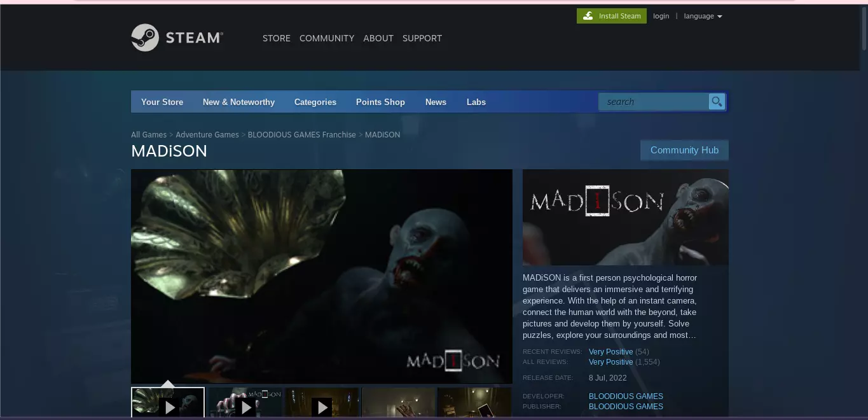The image size is (868, 420).
Task: Select the third trailer thumbnail
Action: [322, 403]
